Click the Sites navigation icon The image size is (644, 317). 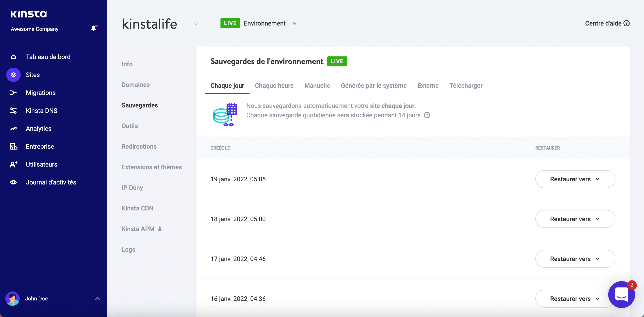(x=14, y=74)
